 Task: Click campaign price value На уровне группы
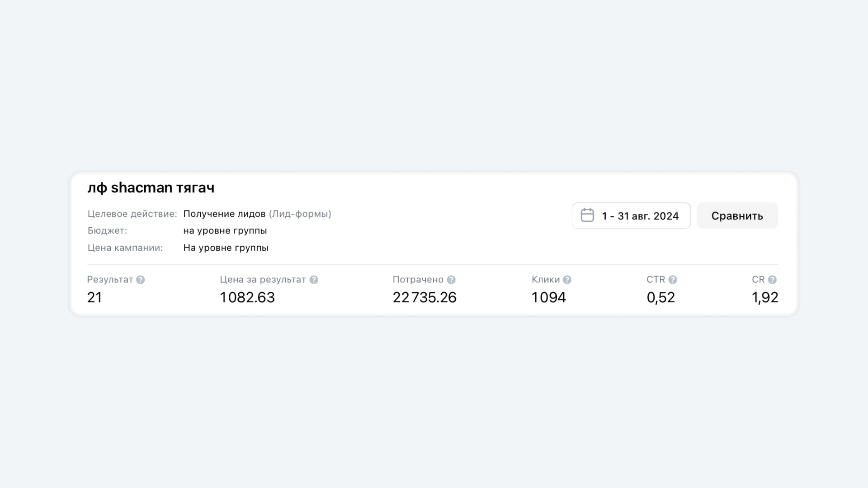click(226, 248)
